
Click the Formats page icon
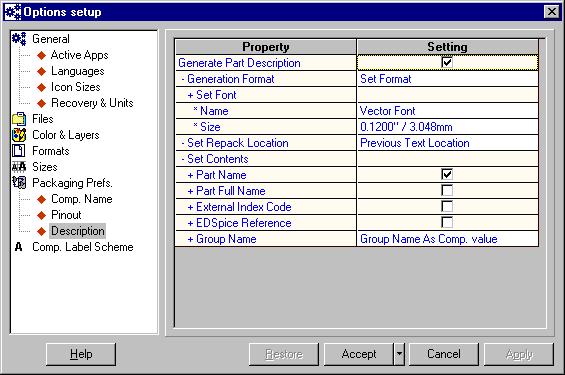pos(19,151)
